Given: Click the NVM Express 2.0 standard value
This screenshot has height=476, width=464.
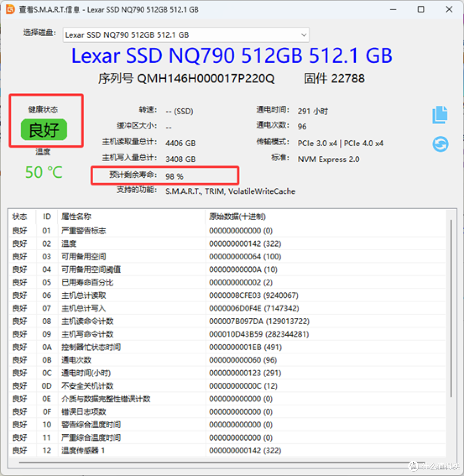Looking at the screenshot, I should tap(328, 159).
